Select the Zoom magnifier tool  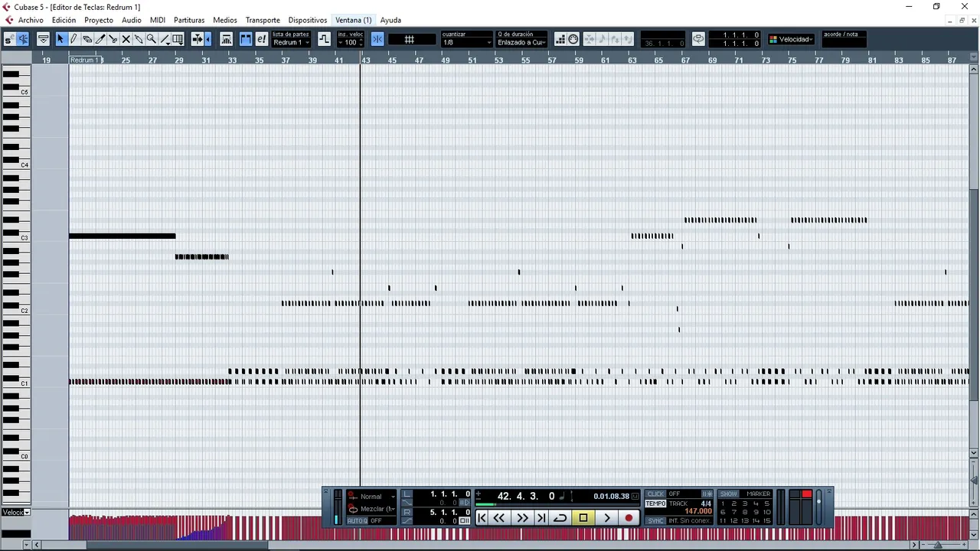152,39
